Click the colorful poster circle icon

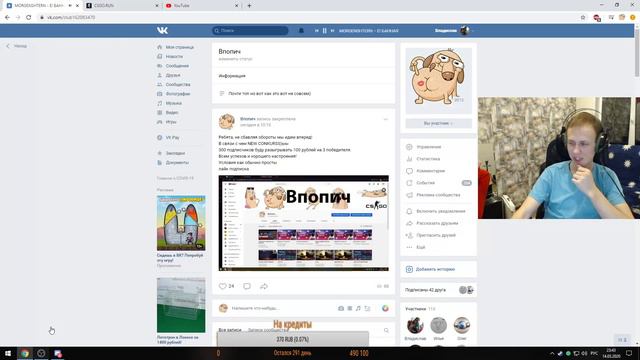(385, 309)
